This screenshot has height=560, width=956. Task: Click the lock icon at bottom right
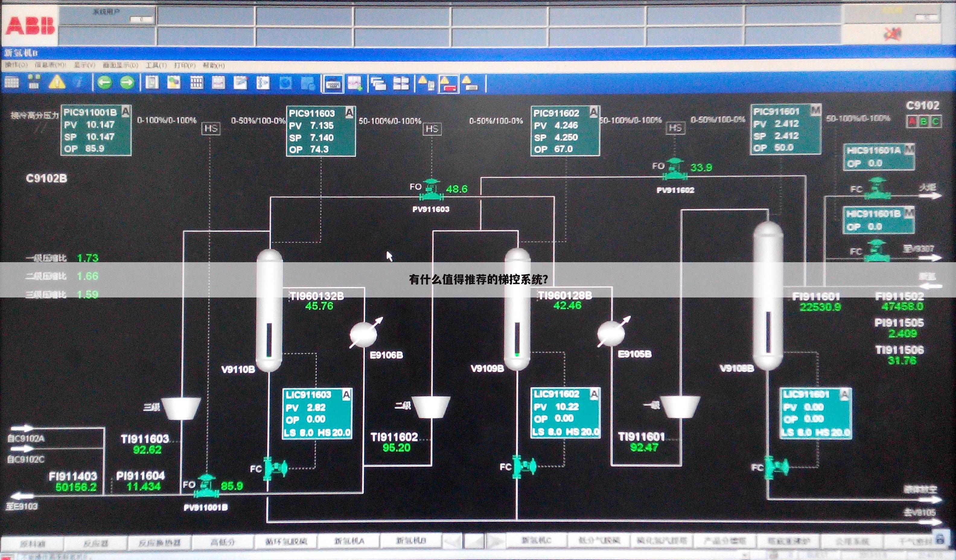[x=940, y=538]
